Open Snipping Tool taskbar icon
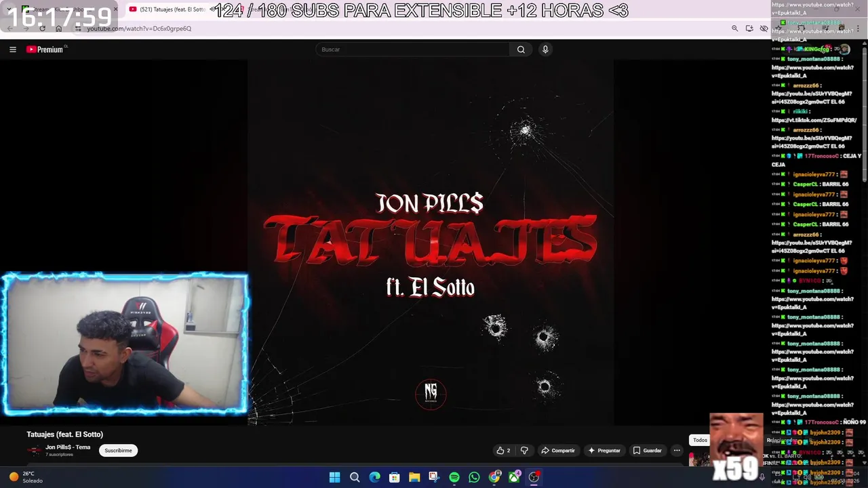The width and height of the screenshot is (868, 488). (x=434, y=477)
